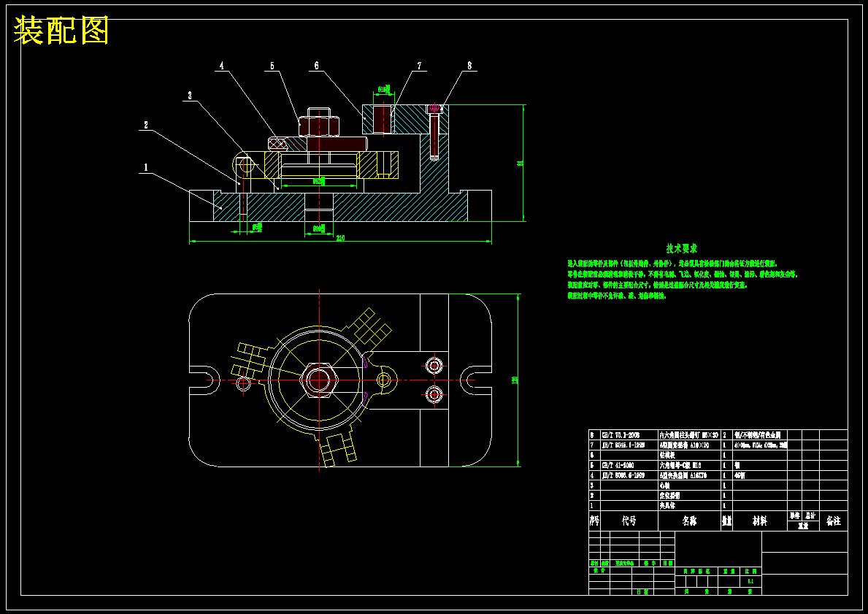Click the drill bushing in top plate
Viewport: 868px width, 614px height.
[x=382, y=119]
